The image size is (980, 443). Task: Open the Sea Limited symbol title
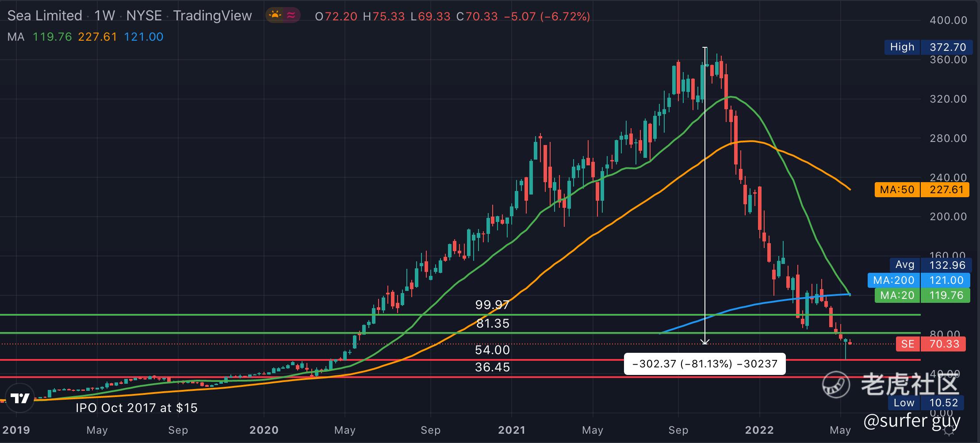45,16
